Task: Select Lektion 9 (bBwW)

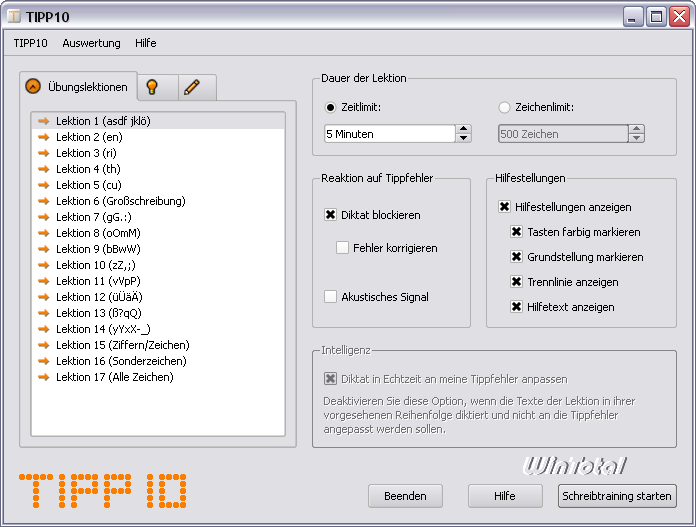Action: point(158,249)
